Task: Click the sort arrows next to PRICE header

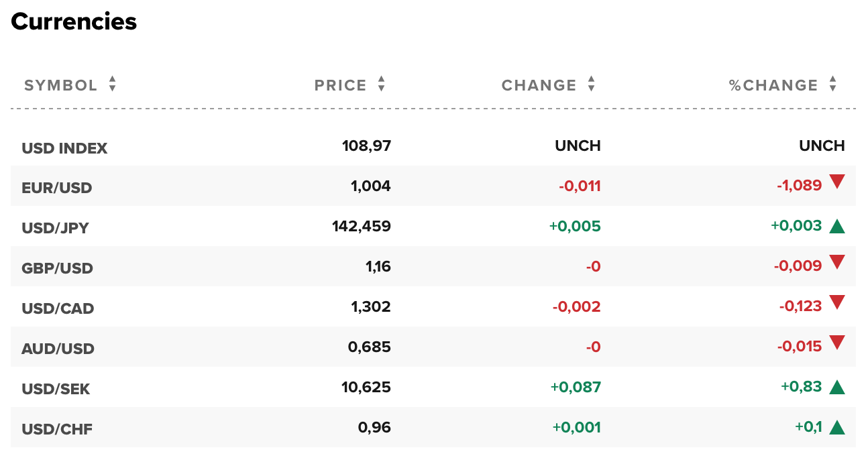Action: 380,84
